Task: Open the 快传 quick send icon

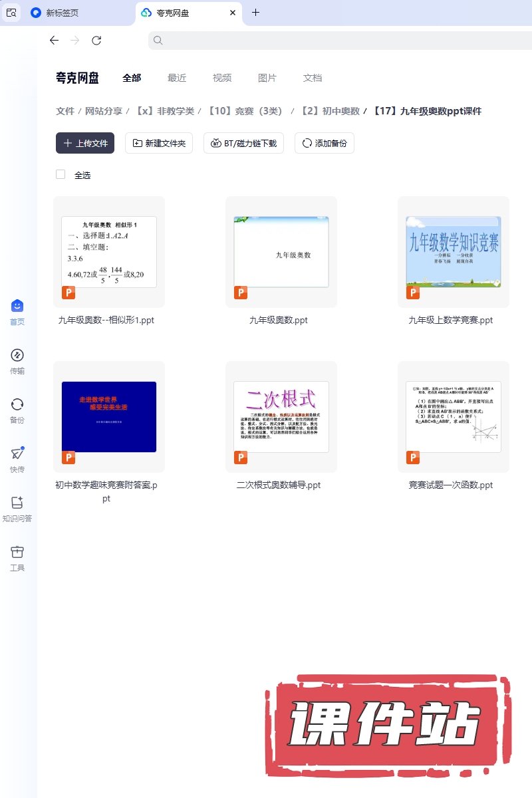Action: tap(17, 454)
